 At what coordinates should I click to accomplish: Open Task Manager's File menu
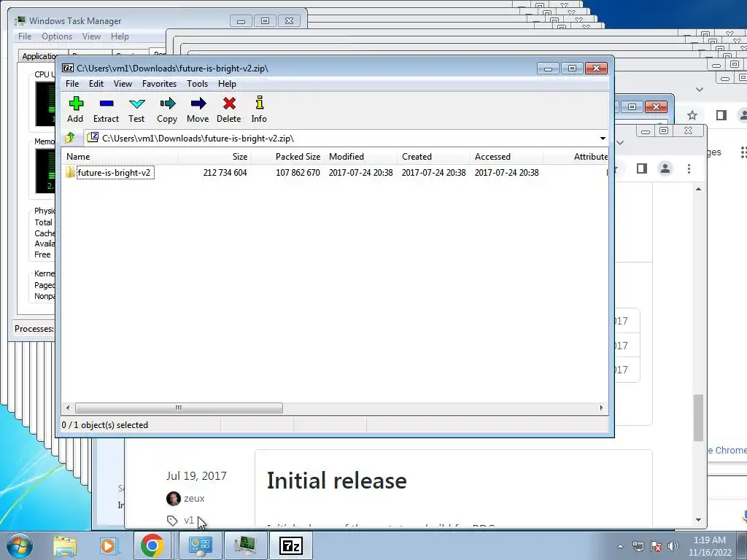(25, 36)
